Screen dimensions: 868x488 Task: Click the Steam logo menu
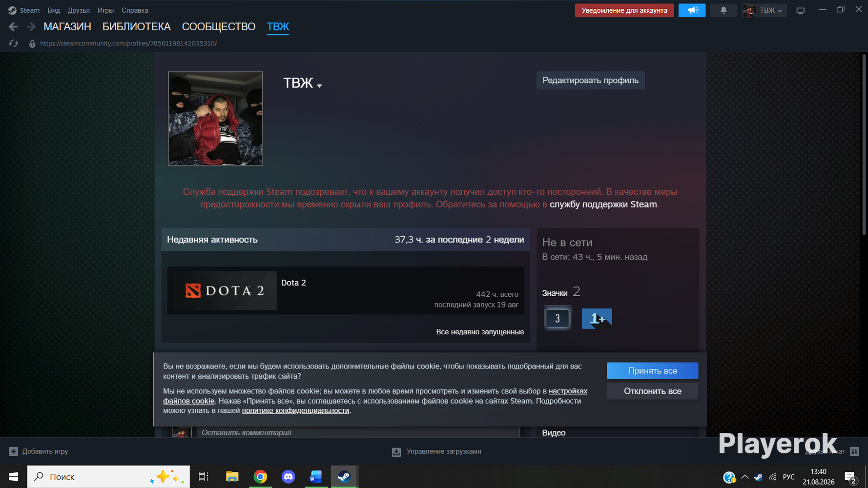click(x=24, y=10)
